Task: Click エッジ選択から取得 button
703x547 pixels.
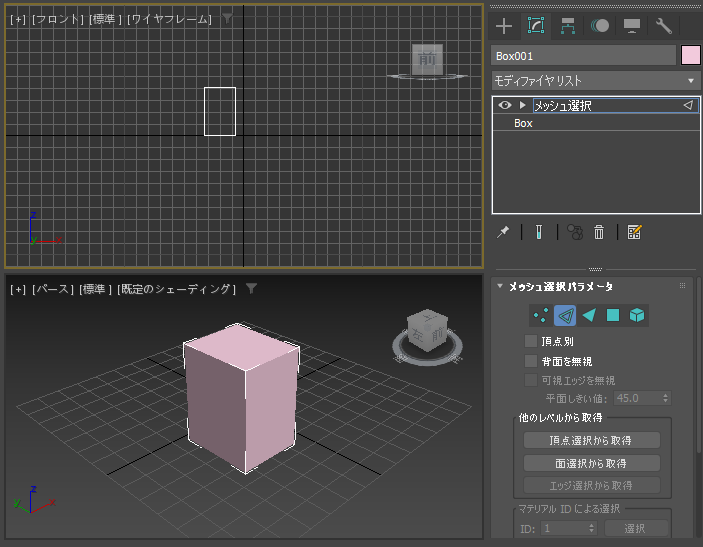Action: click(592, 485)
